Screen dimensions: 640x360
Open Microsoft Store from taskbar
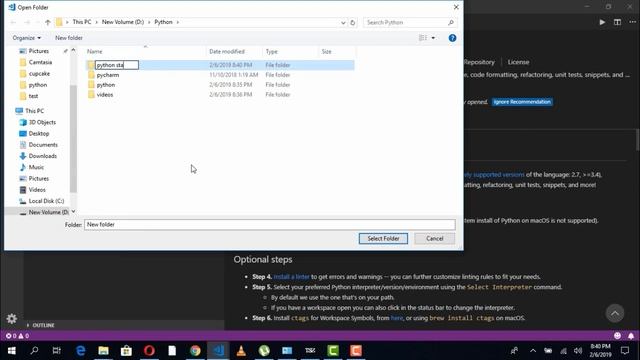(x=126, y=351)
